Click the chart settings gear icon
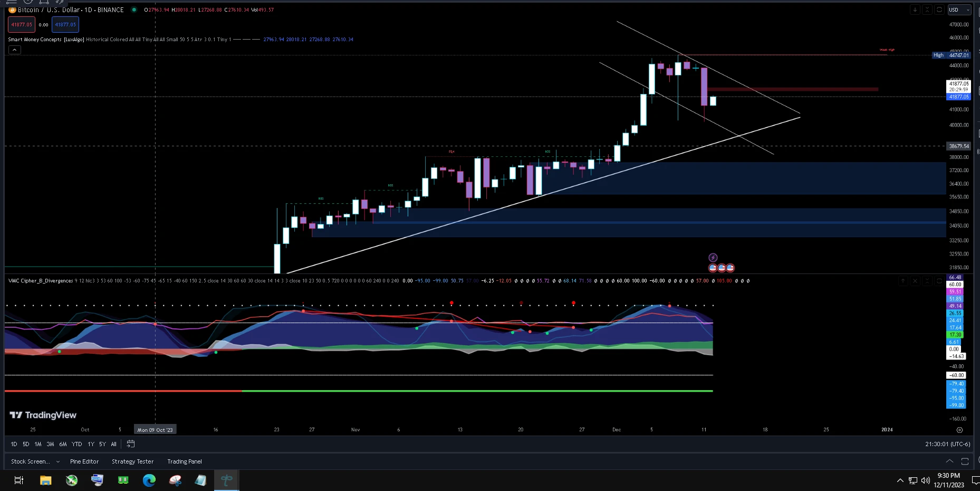This screenshot has width=980, height=491. (x=959, y=430)
